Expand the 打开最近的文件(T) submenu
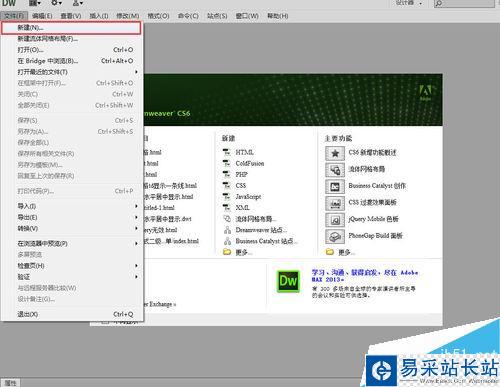The image size is (500, 387). [72, 72]
